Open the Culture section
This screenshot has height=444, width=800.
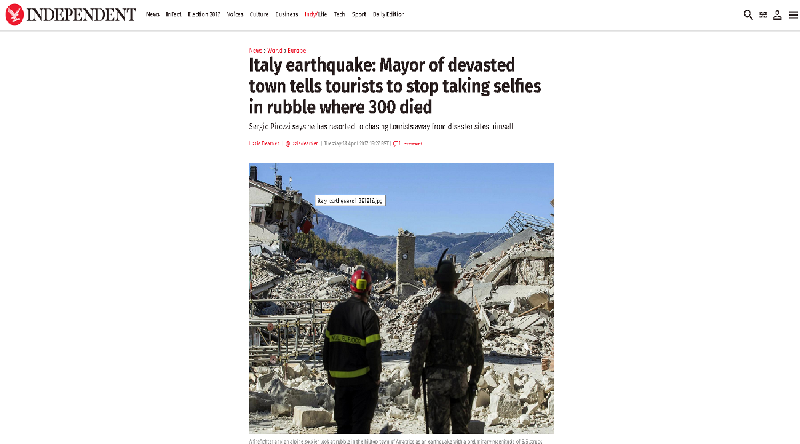(x=259, y=14)
